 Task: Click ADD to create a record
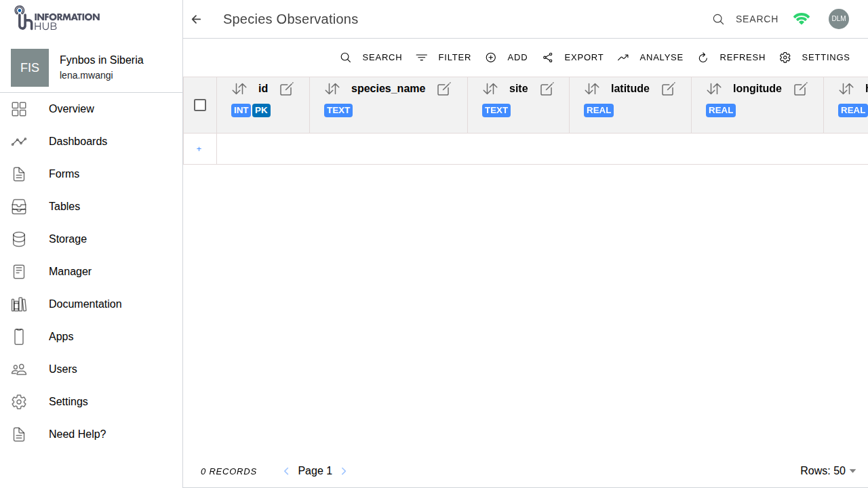click(507, 58)
